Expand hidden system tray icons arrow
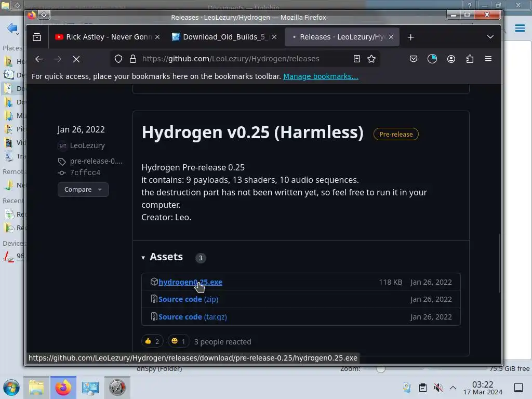 tap(453, 388)
